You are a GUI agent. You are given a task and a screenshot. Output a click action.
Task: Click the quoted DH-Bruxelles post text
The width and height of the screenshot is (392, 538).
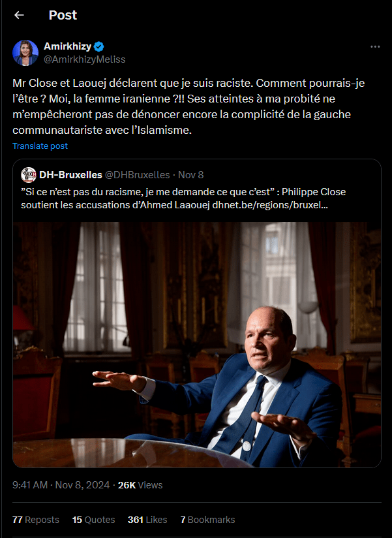[x=183, y=197]
